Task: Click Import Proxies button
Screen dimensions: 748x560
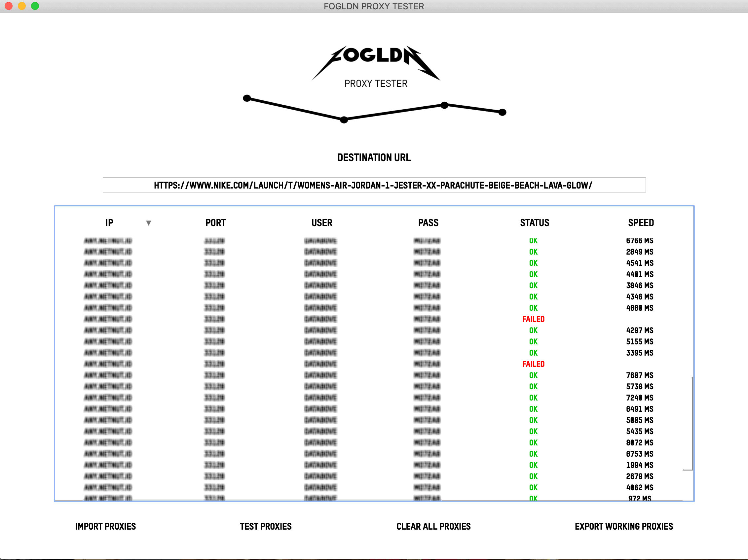Action: point(105,526)
